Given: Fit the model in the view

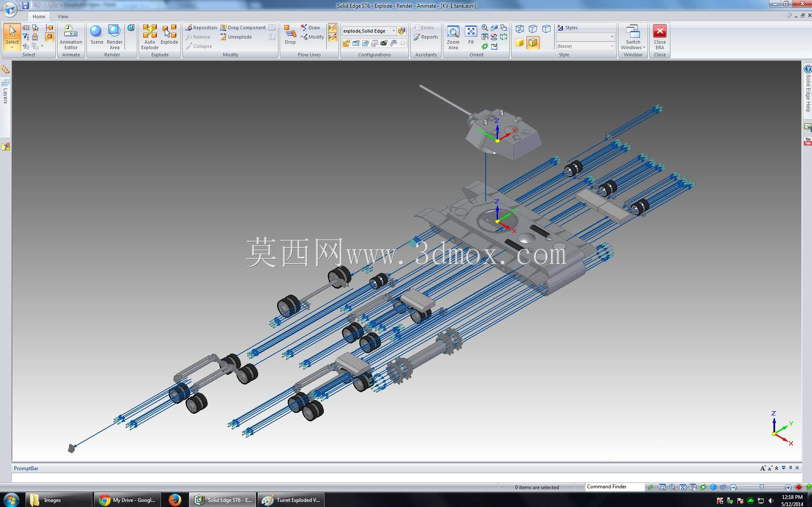Looking at the screenshot, I should coord(471,34).
